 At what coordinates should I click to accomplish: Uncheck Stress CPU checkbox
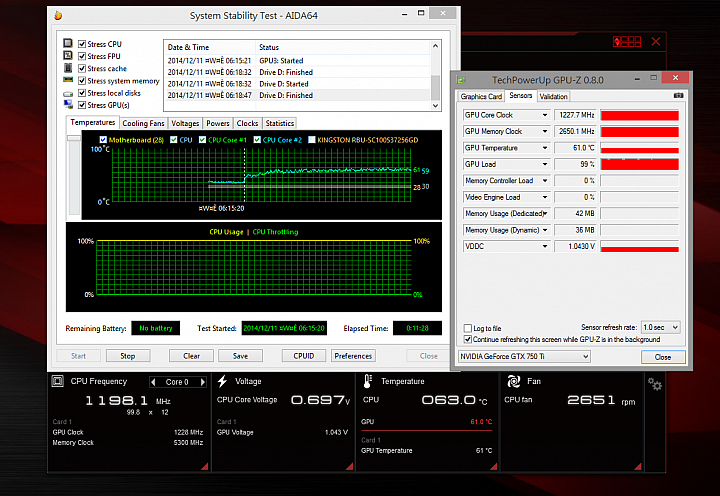coord(82,44)
